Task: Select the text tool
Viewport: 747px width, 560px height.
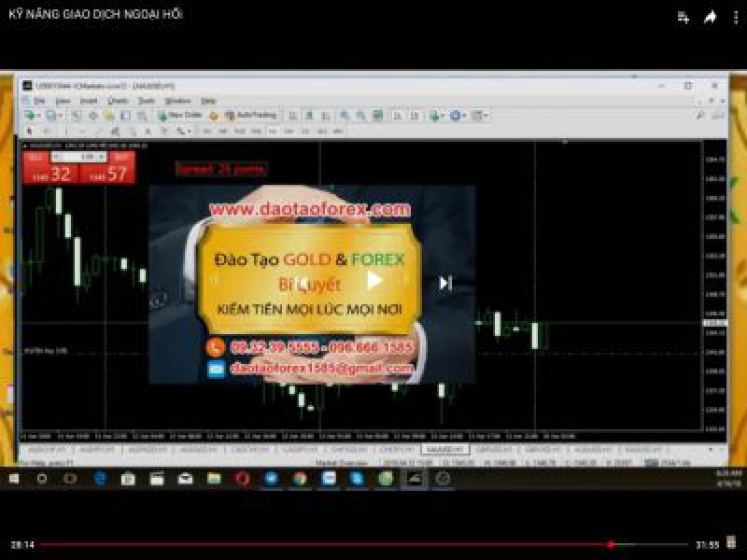Action: 148,131
